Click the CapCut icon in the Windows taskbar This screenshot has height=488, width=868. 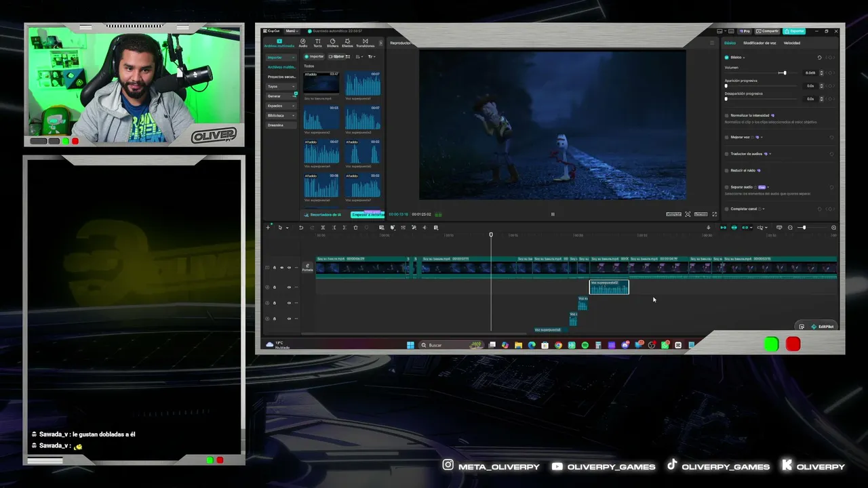click(x=678, y=345)
